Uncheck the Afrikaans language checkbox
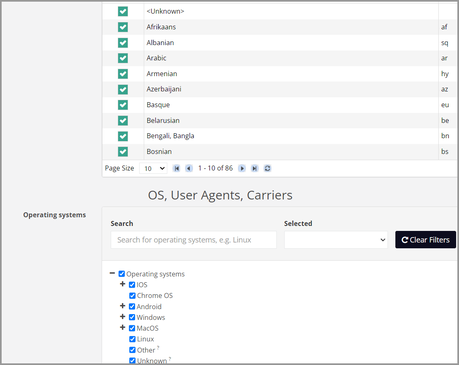The image size is (459, 365). point(123,27)
